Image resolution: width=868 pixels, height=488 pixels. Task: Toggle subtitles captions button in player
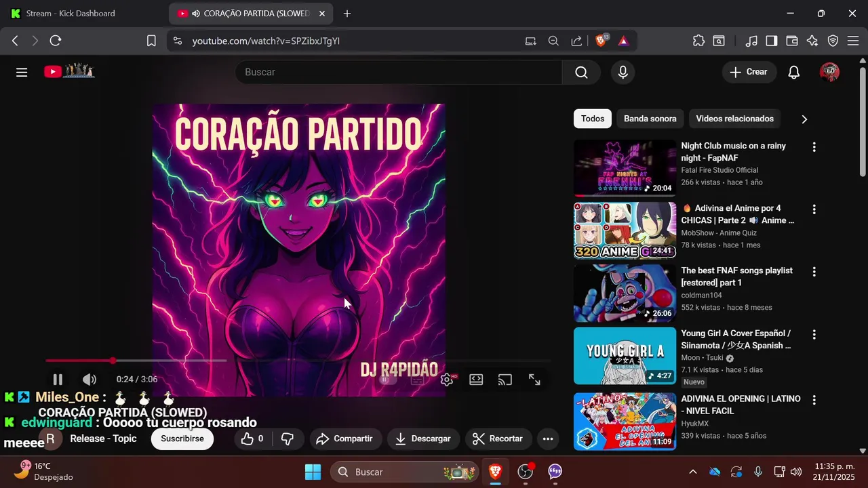(x=417, y=380)
